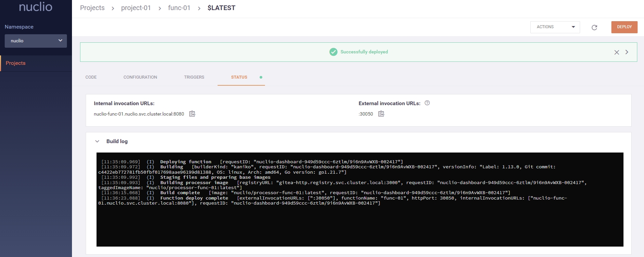Select the Status tab
The height and width of the screenshot is (257, 644).
(x=239, y=77)
